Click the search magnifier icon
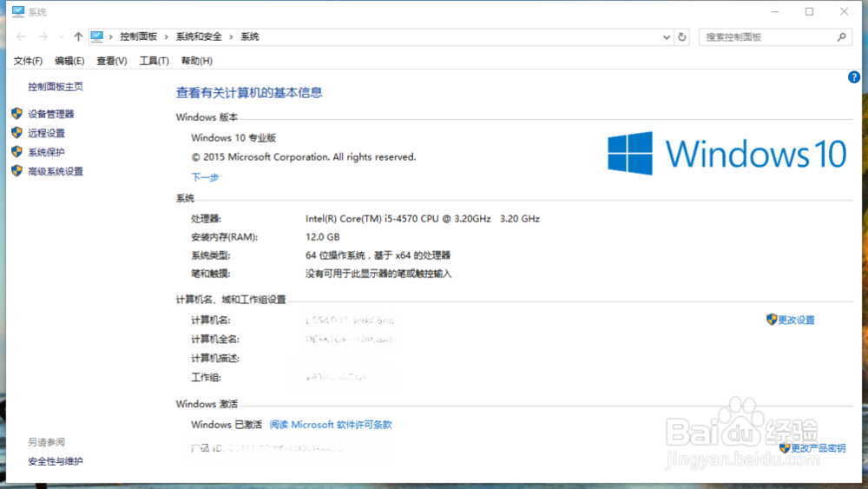Viewport: 868px width, 489px height. [x=841, y=37]
